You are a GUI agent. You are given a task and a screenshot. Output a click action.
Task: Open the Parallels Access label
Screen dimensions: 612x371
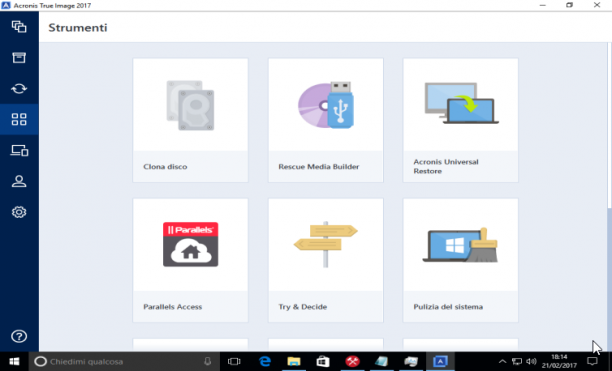173,307
